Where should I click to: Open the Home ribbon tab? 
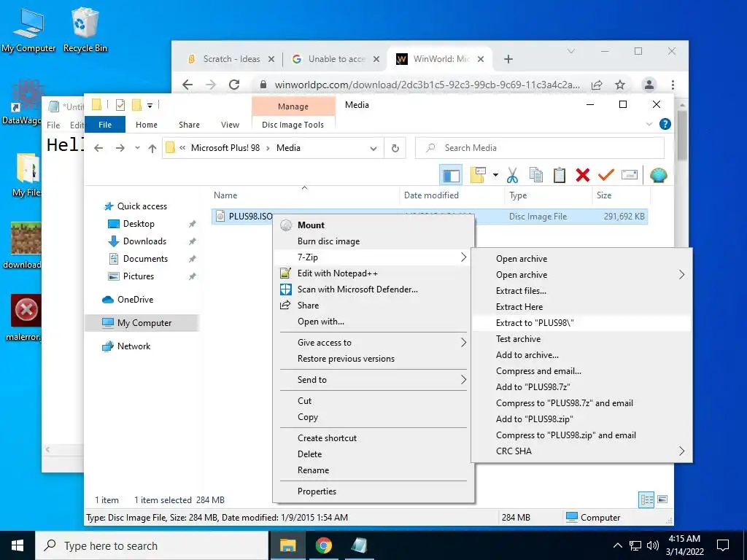coord(146,125)
